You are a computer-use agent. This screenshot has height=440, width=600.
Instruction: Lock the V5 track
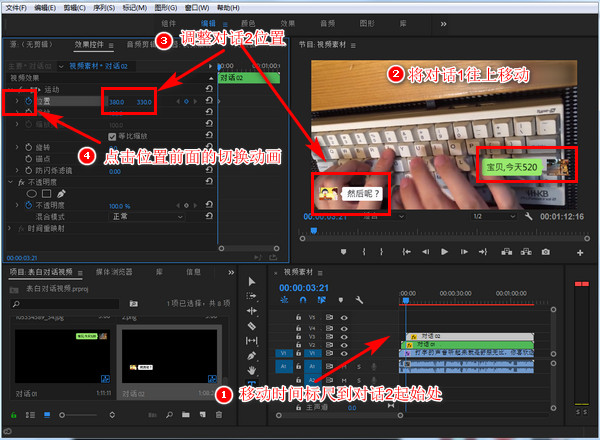click(x=298, y=318)
